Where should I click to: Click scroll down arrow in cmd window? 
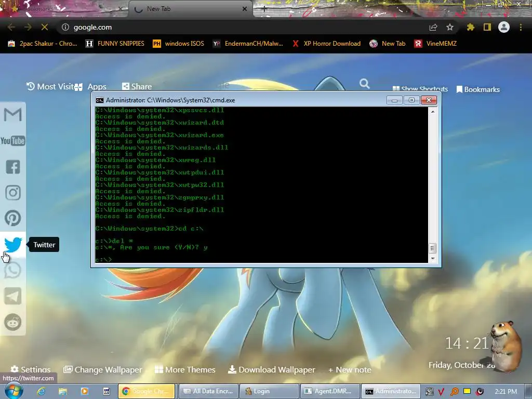click(x=433, y=259)
